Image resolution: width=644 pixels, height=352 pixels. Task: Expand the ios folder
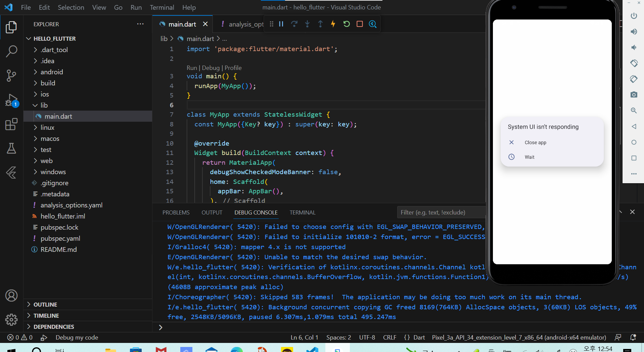tap(88, 94)
